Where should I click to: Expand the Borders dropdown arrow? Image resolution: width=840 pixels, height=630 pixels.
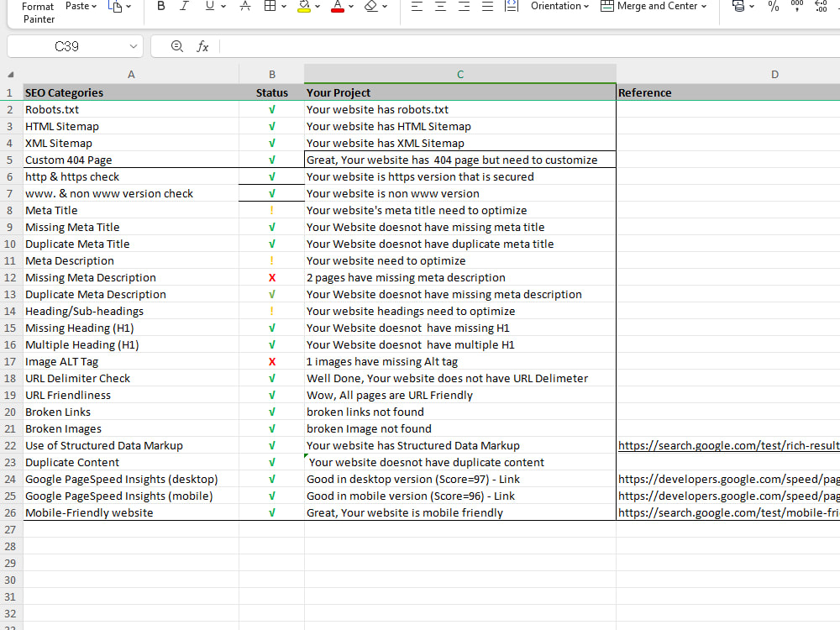coord(284,7)
